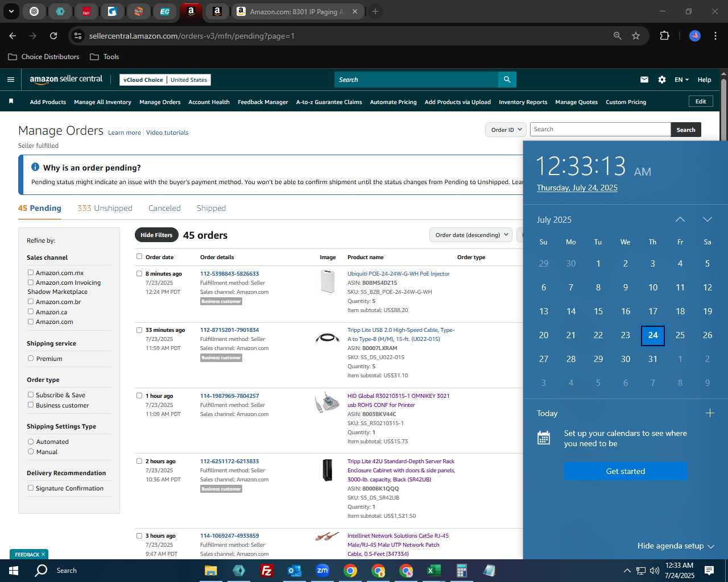Open the browser site information icon
This screenshot has height=582, width=728.
point(78,36)
